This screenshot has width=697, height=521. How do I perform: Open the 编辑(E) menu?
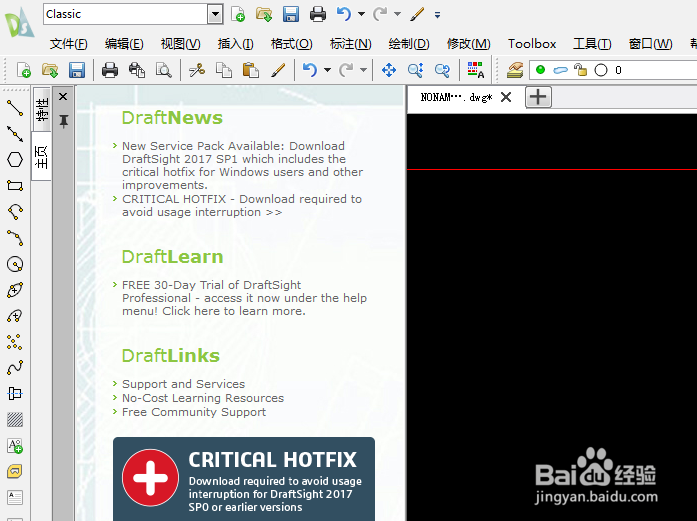click(124, 44)
